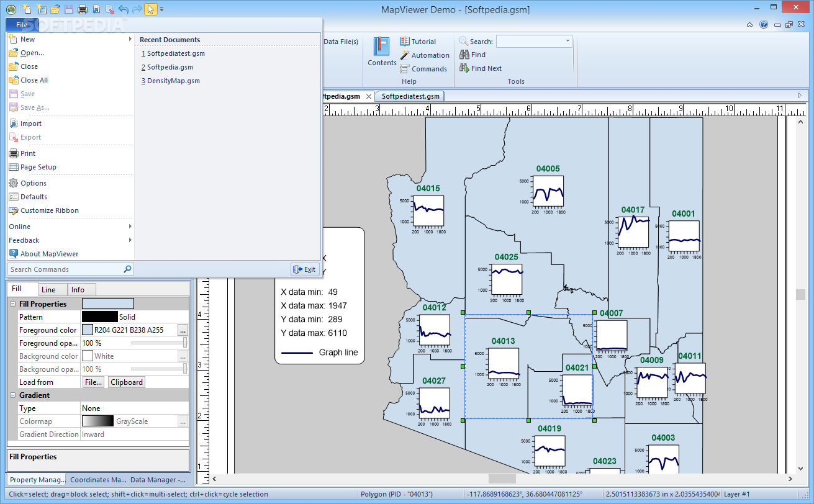This screenshot has width=814, height=504.
Task: Toggle the Select pointer tool
Action: tap(150, 9)
